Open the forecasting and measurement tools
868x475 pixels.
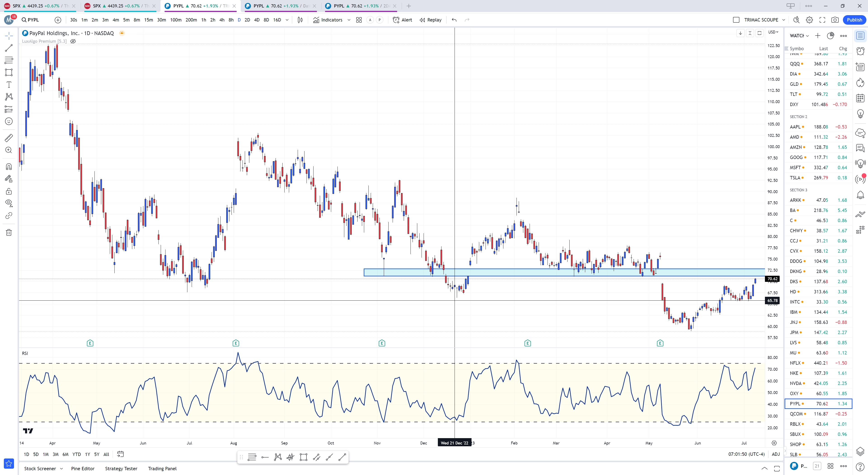tap(9, 109)
